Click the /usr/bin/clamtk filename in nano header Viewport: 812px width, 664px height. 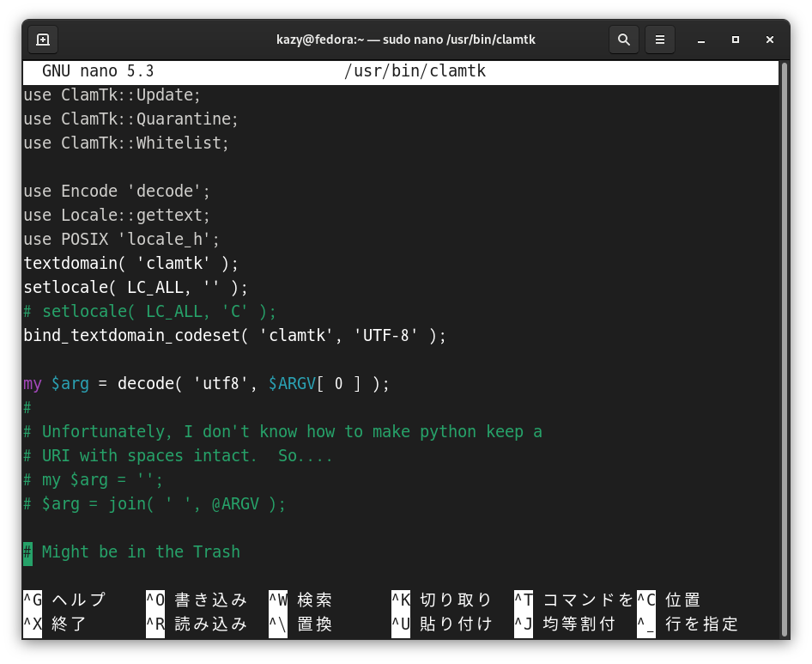pyautogui.click(x=415, y=71)
